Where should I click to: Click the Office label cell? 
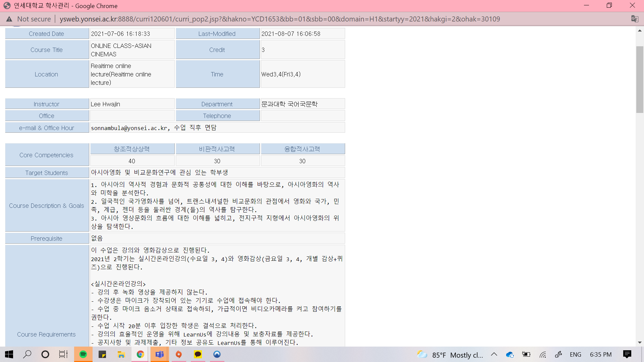(47, 116)
